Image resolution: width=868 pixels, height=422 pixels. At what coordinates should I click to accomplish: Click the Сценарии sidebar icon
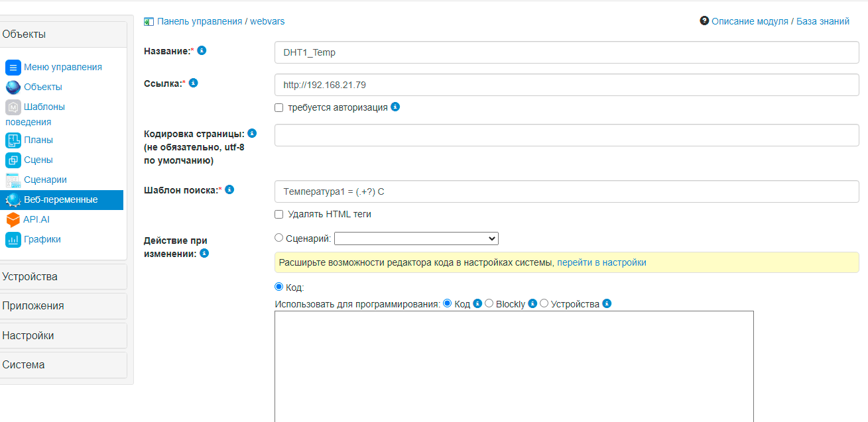pyautogui.click(x=13, y=180)
